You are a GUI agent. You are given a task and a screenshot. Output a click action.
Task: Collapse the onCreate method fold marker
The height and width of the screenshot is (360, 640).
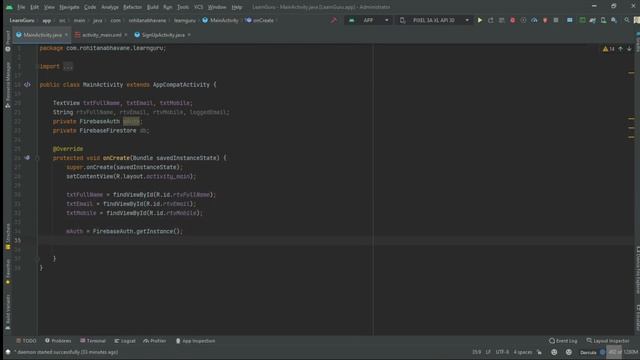(x=37, y=158)
